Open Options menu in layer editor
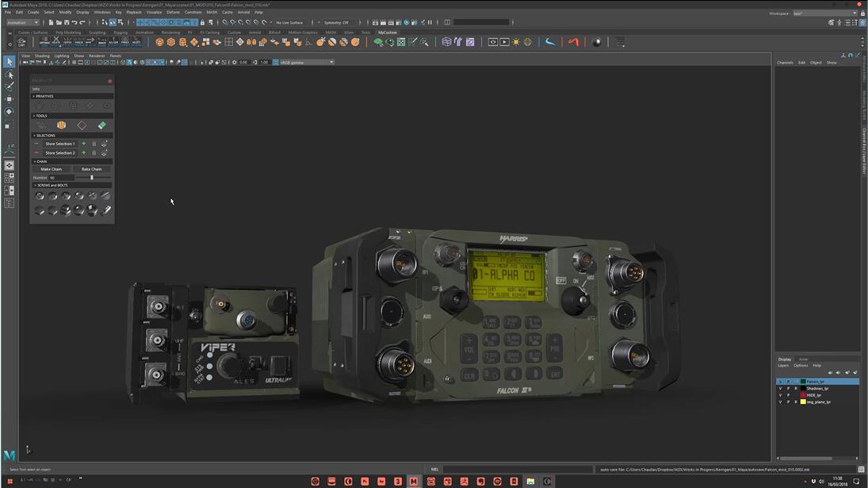Viewport: 868px width, 488px height. pos(801,366)
